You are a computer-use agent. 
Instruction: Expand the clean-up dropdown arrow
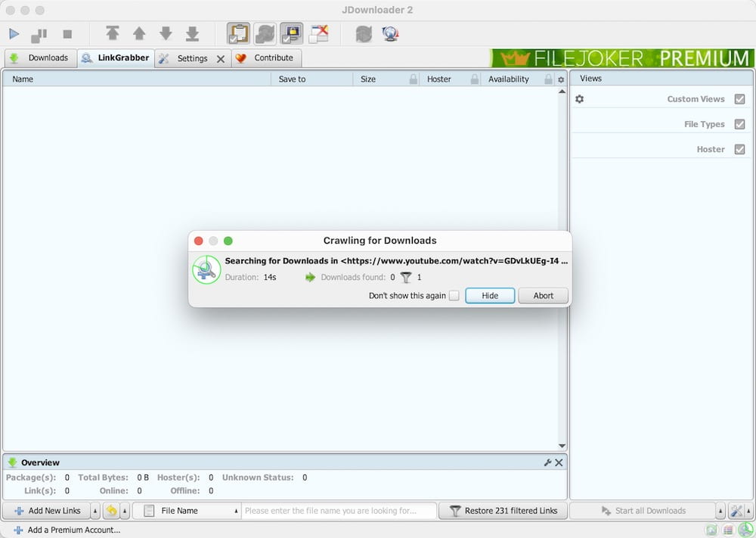(x=125, y=511)
